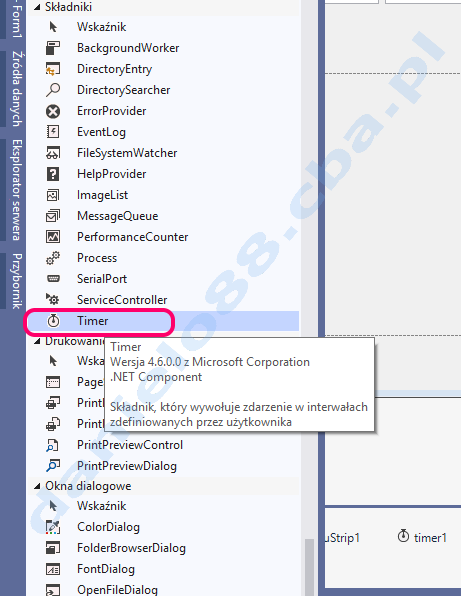The image size is (461, 596).
Task: Click the timer1 component in tray
Action: 422,537
